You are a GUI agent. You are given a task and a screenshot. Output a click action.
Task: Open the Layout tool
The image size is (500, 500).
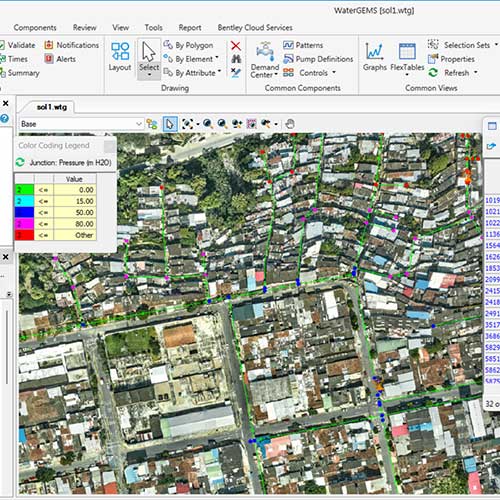(x=120, y=57)
